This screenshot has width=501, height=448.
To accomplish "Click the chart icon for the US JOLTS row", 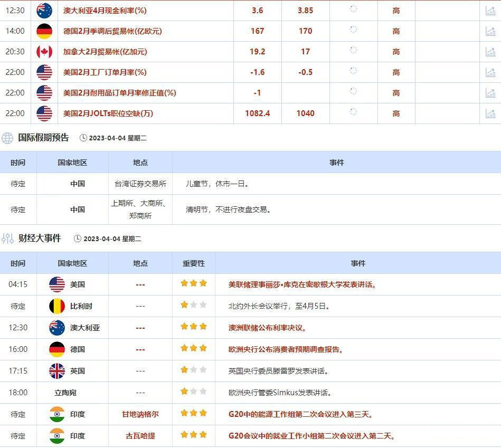I will pos(491,113).
